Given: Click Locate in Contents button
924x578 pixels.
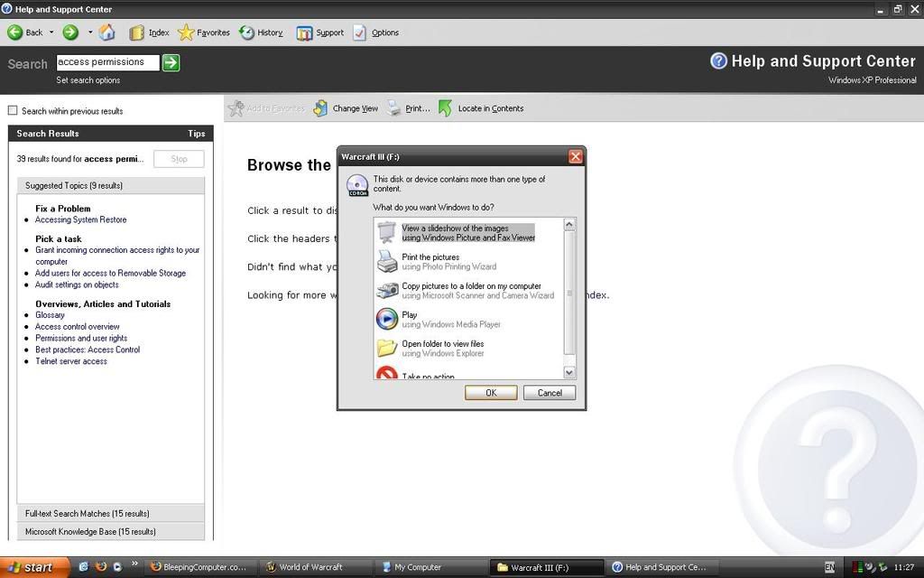Looking at the screenshot, I should [481, 108].
